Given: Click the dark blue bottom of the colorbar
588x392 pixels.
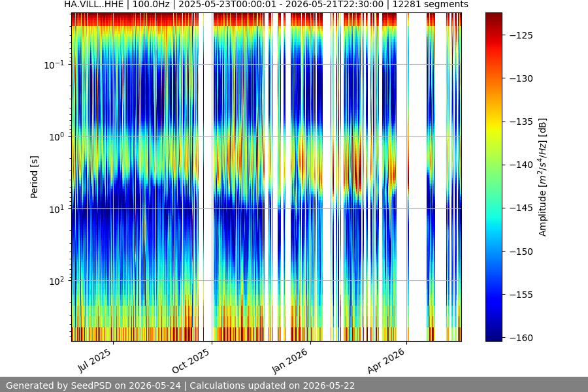Looking at the screenshot, I should [493, 335].
